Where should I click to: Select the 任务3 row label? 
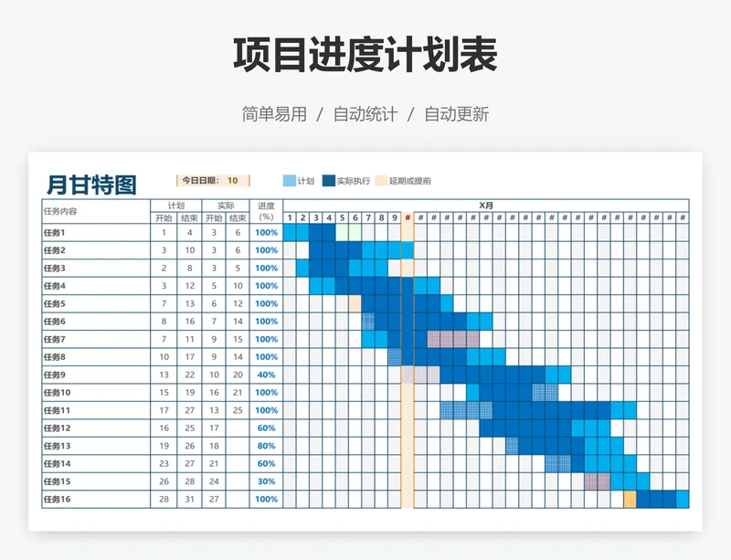(96, 268)
